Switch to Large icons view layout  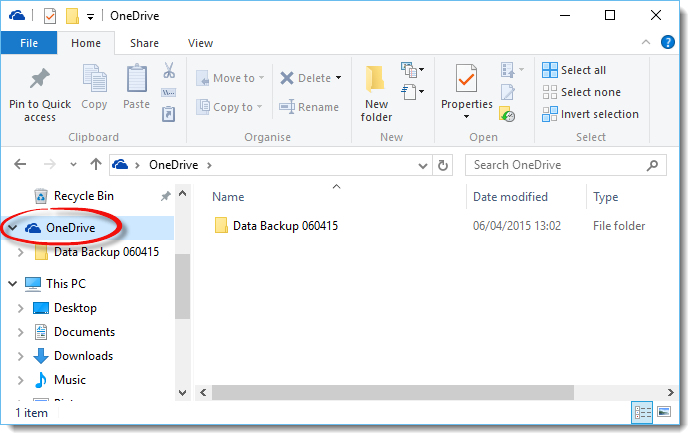[x=664, y=413]
